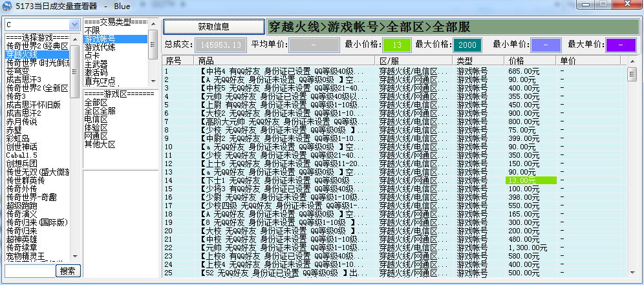Image resolution: width=644 pixels, height=285 pixels.
Task: Open the letter filter combo box showing C
Action: click(42, 25)
